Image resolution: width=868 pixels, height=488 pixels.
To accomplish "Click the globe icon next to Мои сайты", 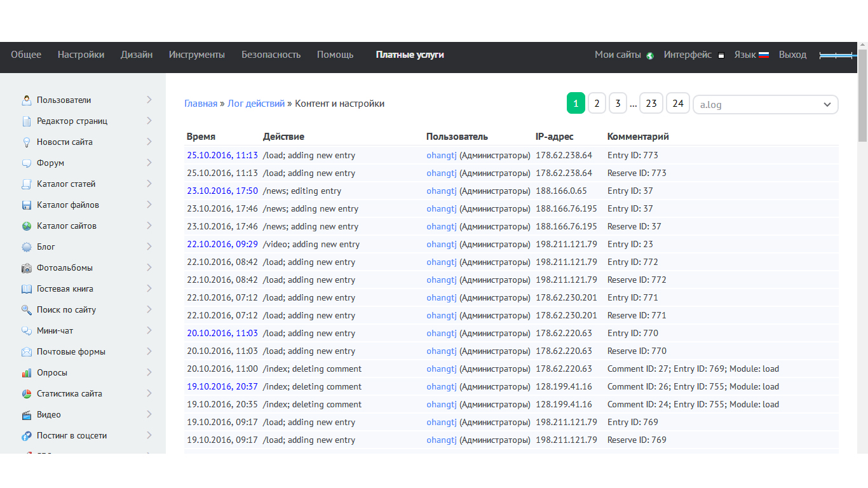I will (x=650, y=55).
